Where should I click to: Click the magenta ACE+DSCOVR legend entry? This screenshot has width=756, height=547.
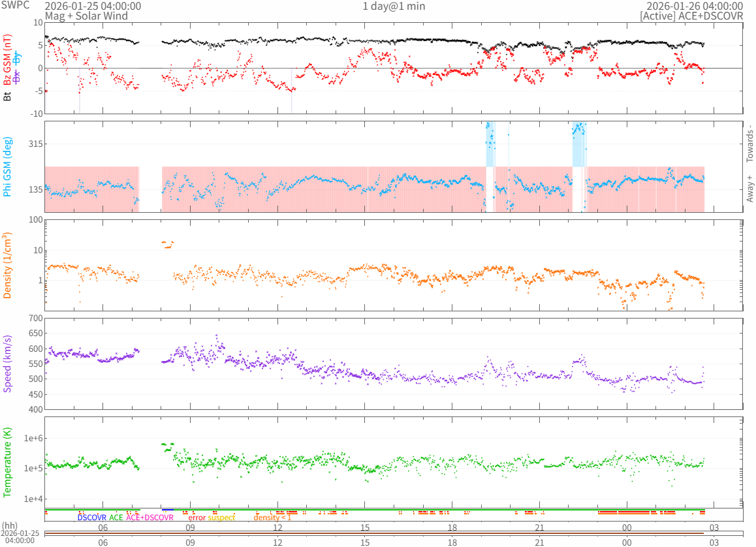click(150, 518)
